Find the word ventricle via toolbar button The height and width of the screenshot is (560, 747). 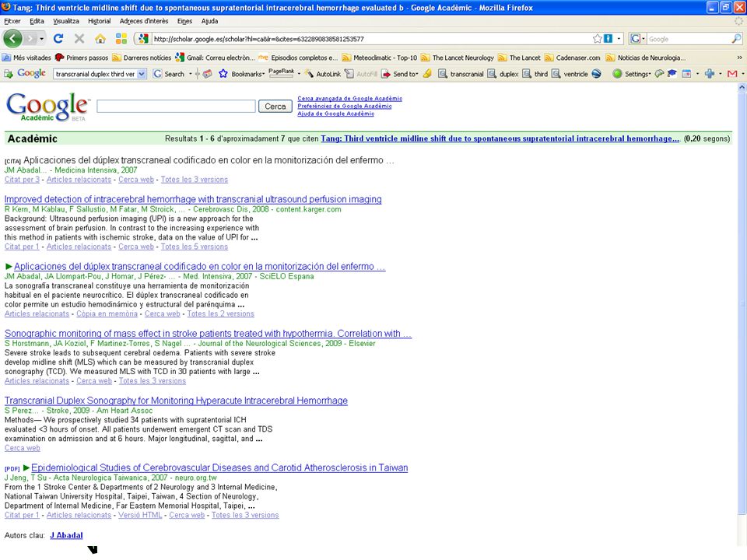point(570,74)
